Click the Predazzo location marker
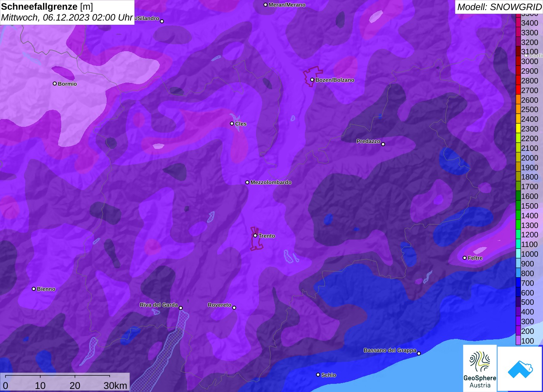The height and width of the screenshot is (392, 543). 383,144
